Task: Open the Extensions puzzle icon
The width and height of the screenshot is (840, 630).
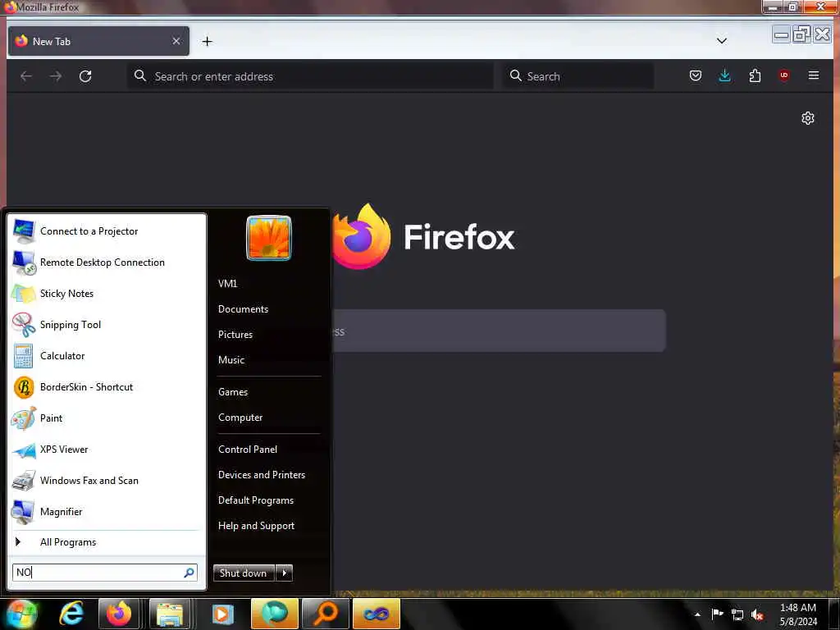Action: pyautogui.click(x=755, y=75)
